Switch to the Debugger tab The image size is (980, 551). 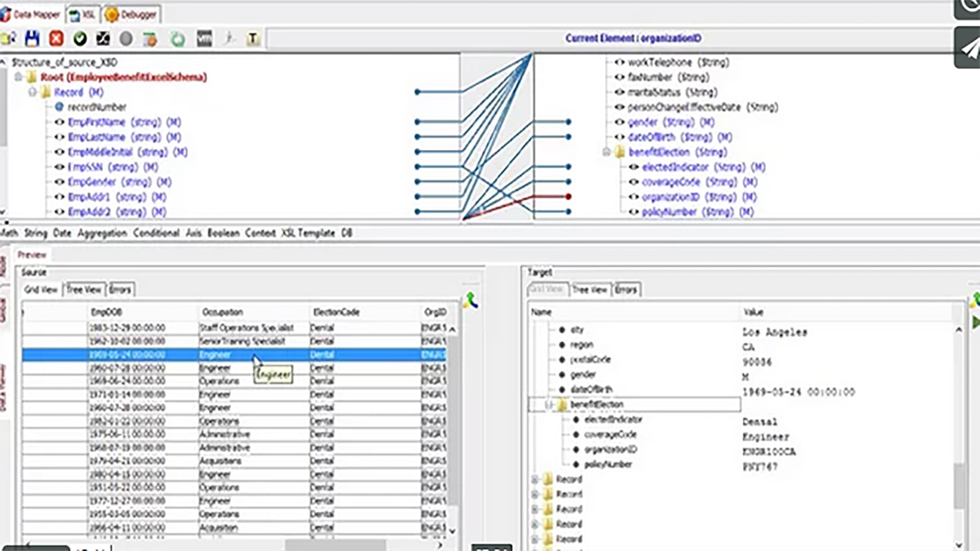tap(132, 15)
